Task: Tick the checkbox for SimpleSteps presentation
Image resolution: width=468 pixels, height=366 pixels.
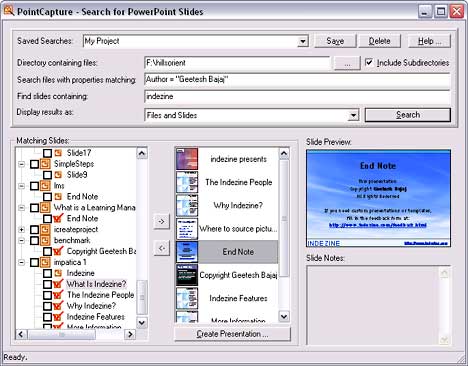Action: click(34, 164)
